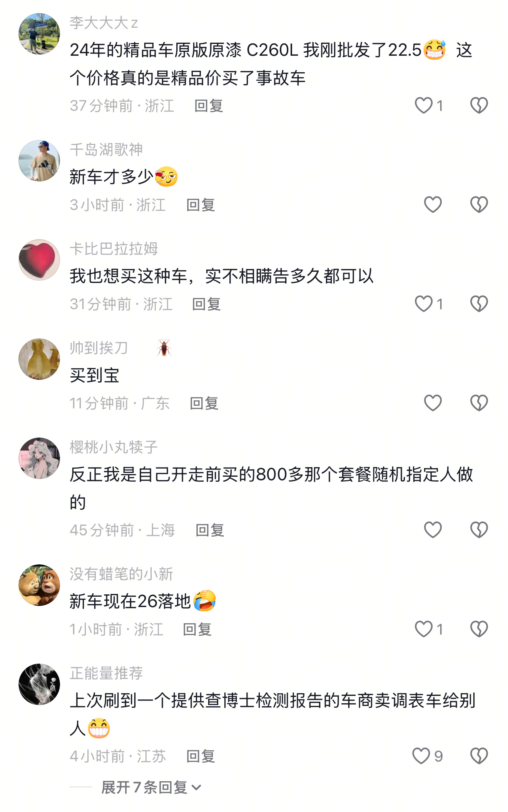Open 卡比巴拉拉姆's heart avatar

point(39,260)
